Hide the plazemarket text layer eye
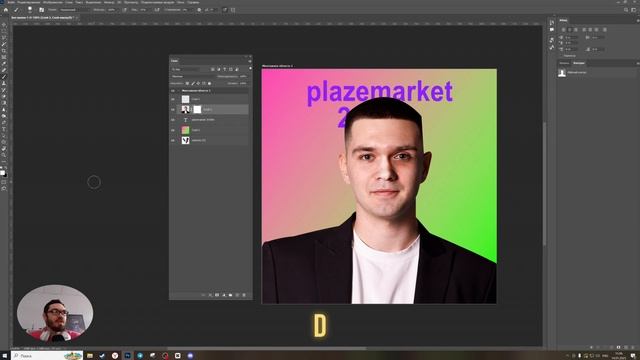This screenshot has width=640, height=360. click(173, 120)
